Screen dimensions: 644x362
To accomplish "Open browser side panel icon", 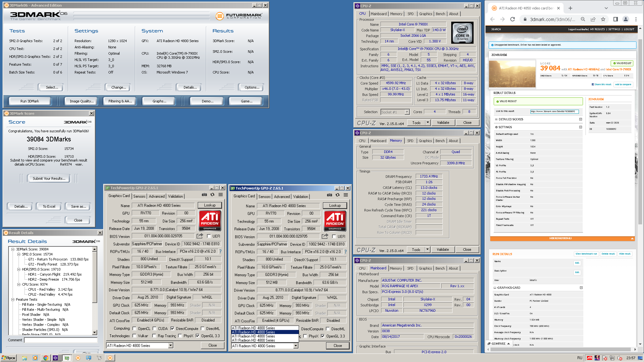I will click(x=616, y=19).
